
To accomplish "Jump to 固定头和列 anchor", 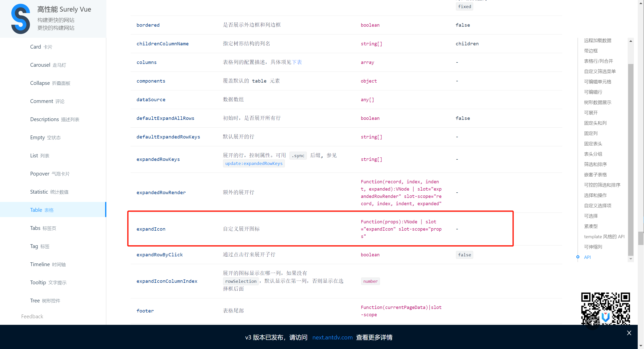I will pyautogui.click(x=595, y=123).
